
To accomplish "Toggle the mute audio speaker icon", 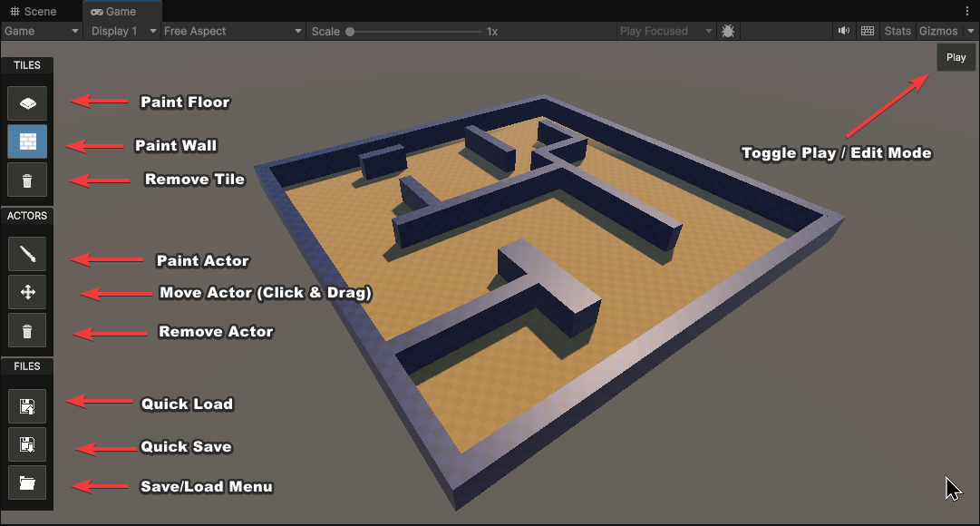I will (844, 31).
